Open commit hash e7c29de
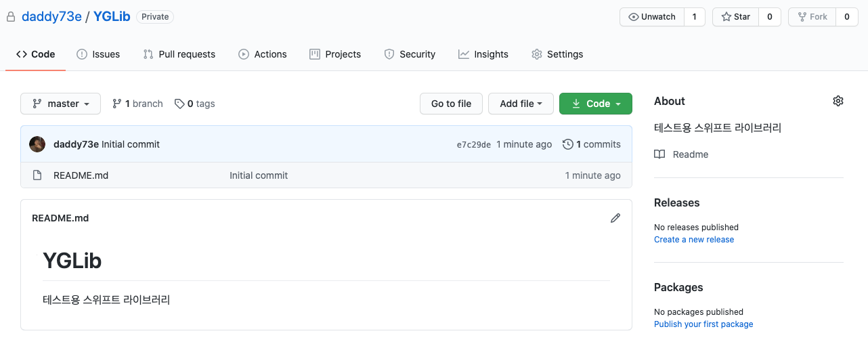This screenshot has height=346, width=868. tap(474, 145)
